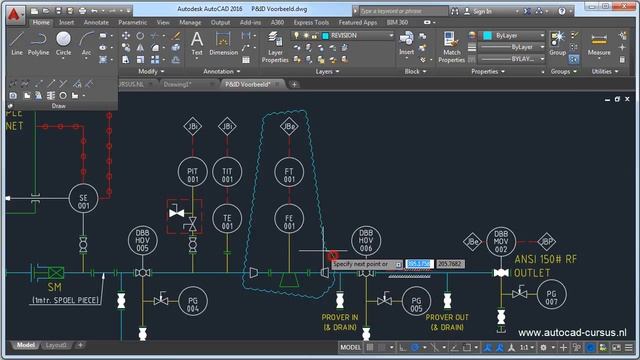Click the Rotate tool icon
The width and height of the screenshot is (640, 360).
pyautogui.click(x=140, y=36)
